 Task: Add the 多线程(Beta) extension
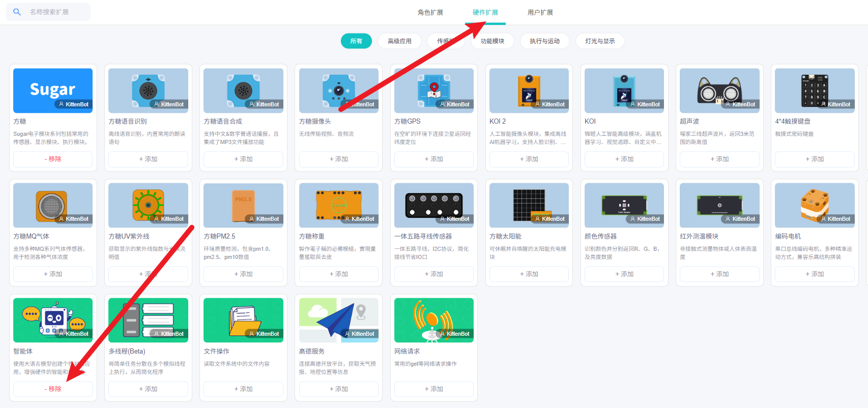(x=148, y=389)
